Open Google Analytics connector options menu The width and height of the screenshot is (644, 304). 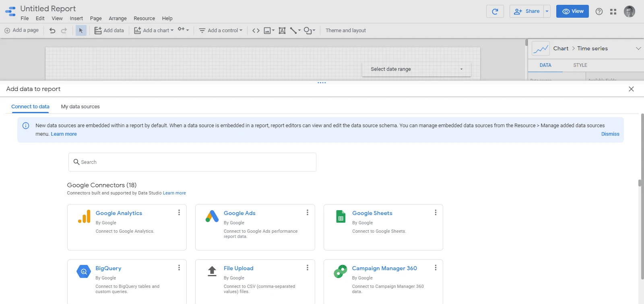(x=179, y=213)
